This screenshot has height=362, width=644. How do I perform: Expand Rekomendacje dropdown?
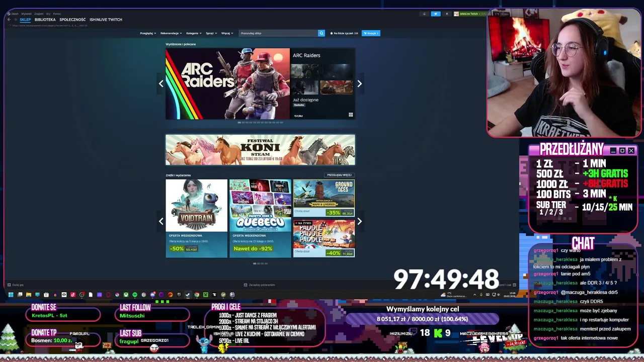(171, 33)
